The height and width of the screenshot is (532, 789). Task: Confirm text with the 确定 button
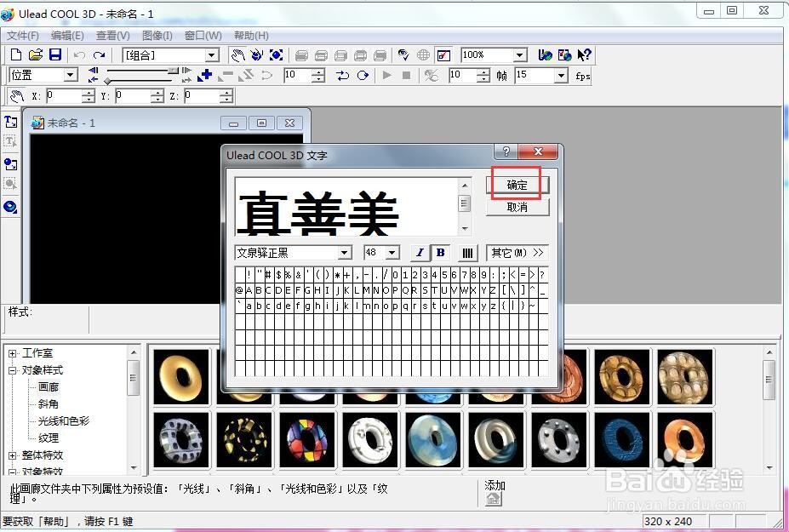point(517,186)
